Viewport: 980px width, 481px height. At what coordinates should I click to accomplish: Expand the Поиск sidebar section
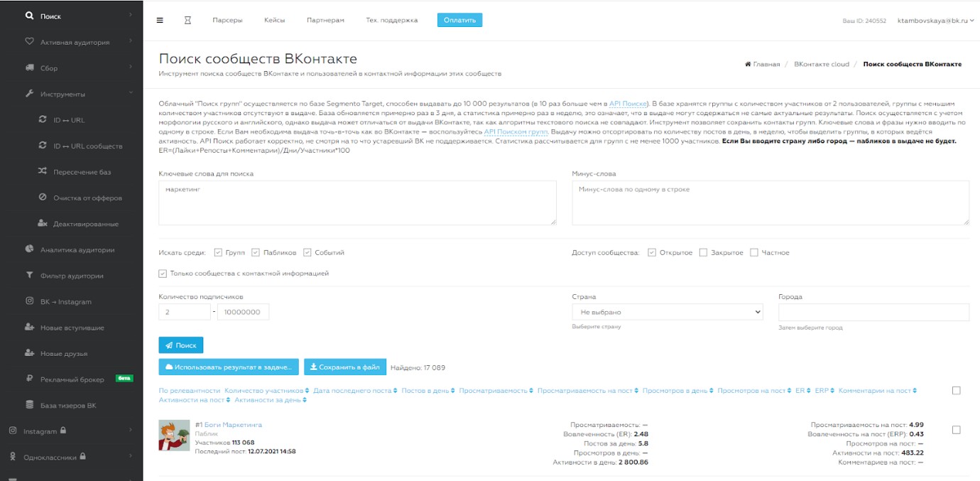(131, 16)
